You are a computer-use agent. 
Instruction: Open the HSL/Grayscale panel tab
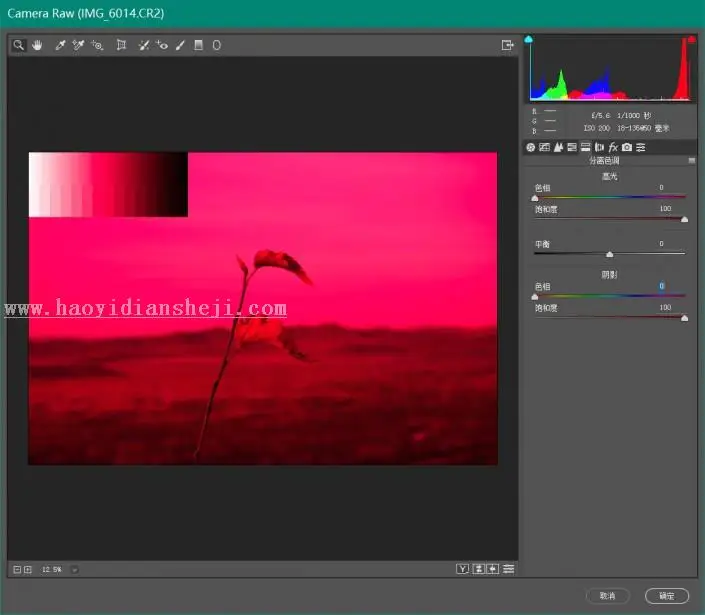(x=572, y=147)
